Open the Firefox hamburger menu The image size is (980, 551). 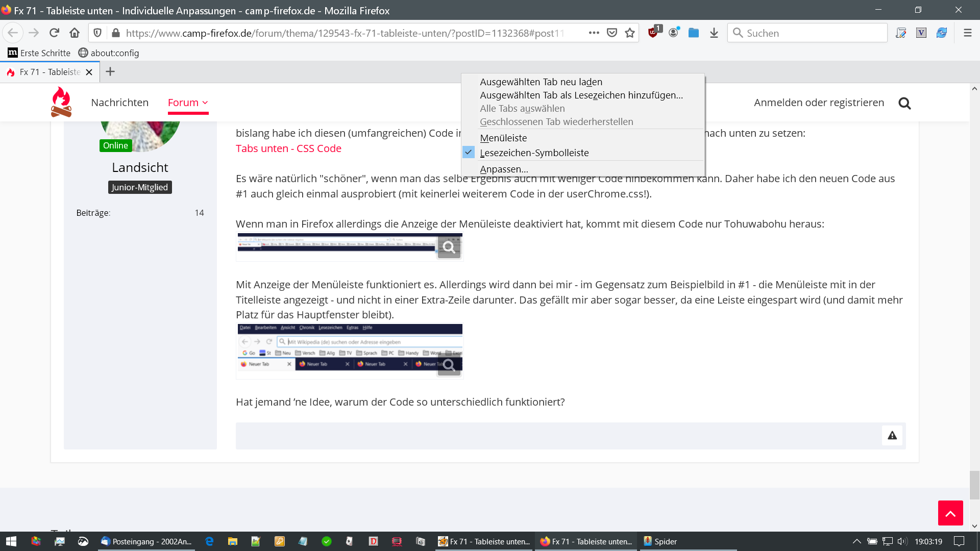[967, 33]
